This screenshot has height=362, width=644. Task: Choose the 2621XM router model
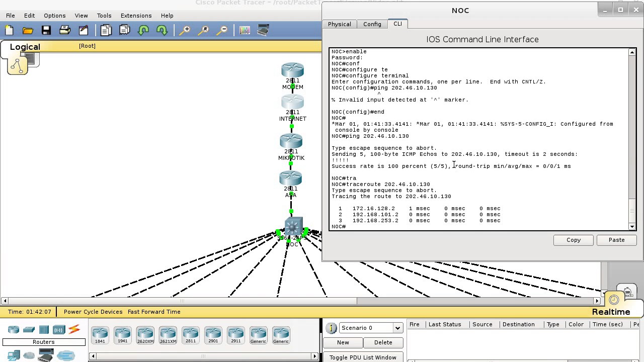point(168,335)
